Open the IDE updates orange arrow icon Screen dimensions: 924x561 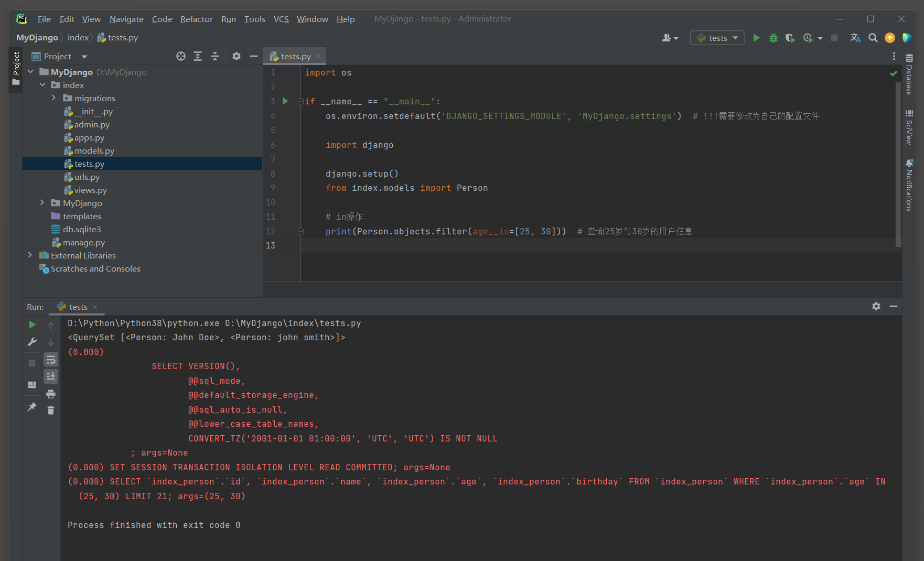890,38
